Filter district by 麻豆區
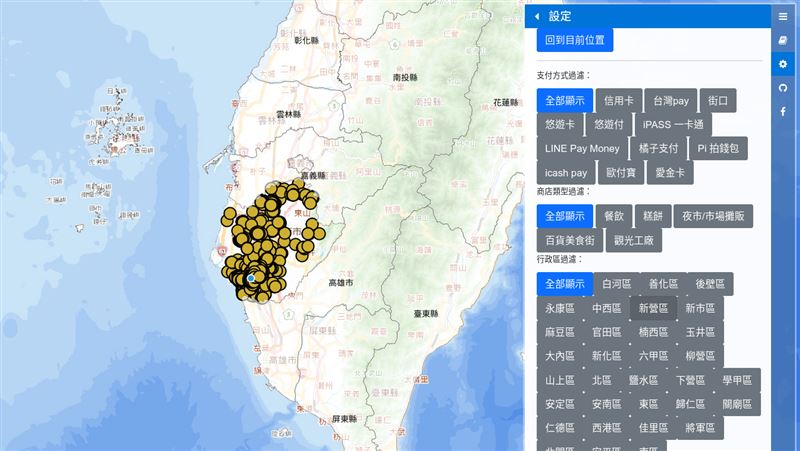The image size is (800, 451). [x=560, y=332]
